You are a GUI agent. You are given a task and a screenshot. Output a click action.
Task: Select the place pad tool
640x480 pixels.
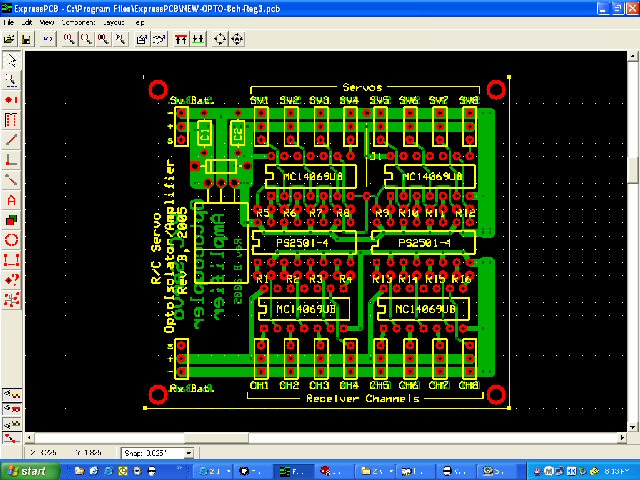coord(11,100)
